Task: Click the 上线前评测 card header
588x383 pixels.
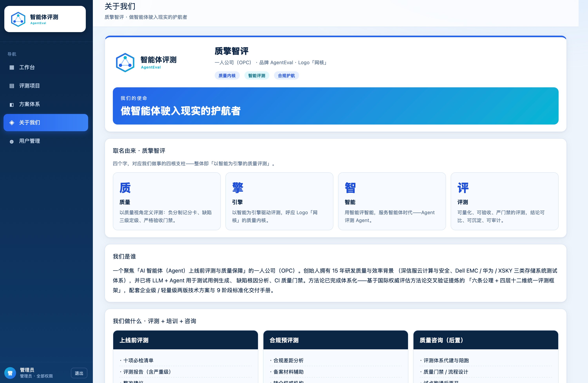Action: point(185,340)
